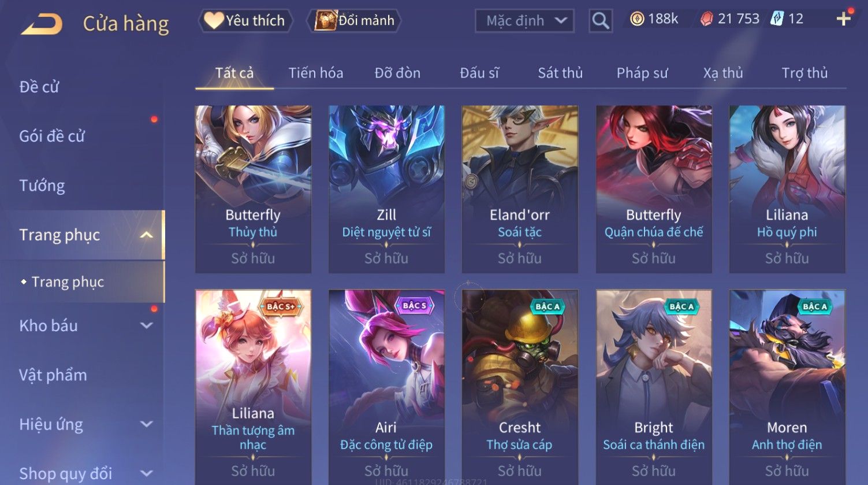Open the Mặc định sort dropdown
Viewport: 868px width, 485px height.
tap(524, 21)
